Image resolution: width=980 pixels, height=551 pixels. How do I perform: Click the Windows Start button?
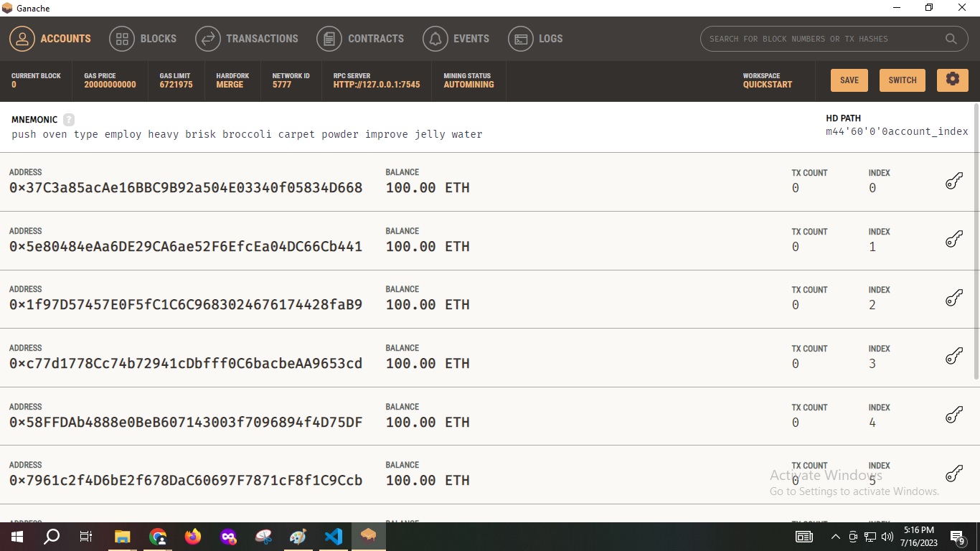[x=16, y=536]
